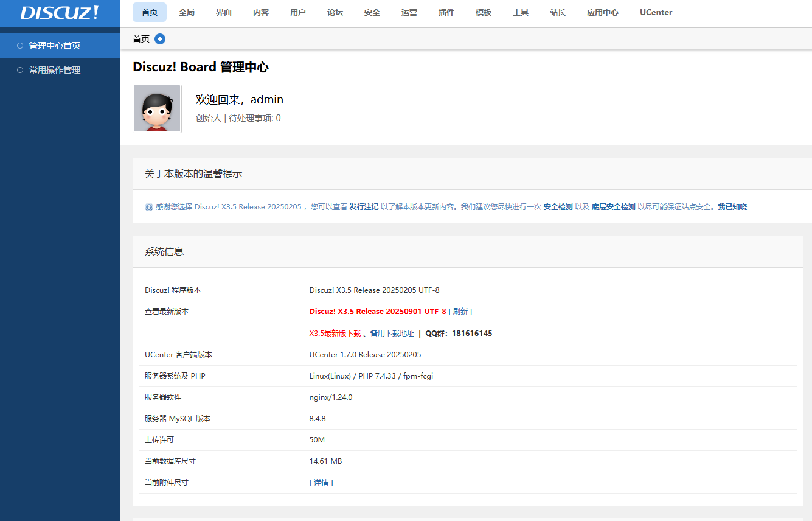Click the nginx/1.24.0 value
The height and width of the screenshot is (521, 812).
pos(331,397)
